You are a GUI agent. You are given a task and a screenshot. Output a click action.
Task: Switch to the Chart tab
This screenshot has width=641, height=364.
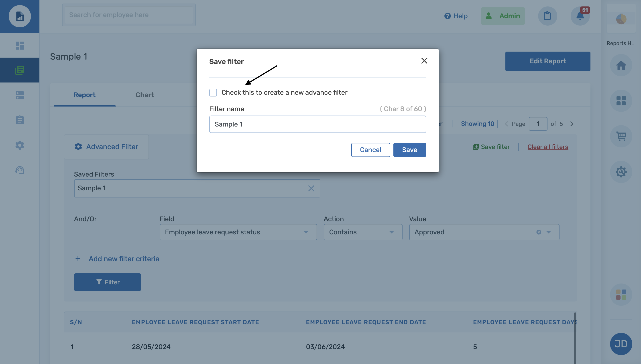(x=145, y=95)
